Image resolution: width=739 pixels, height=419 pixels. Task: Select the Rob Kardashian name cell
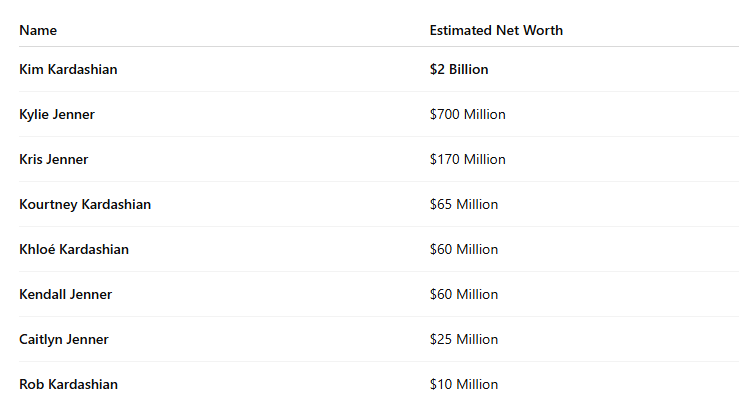point(68,385)
